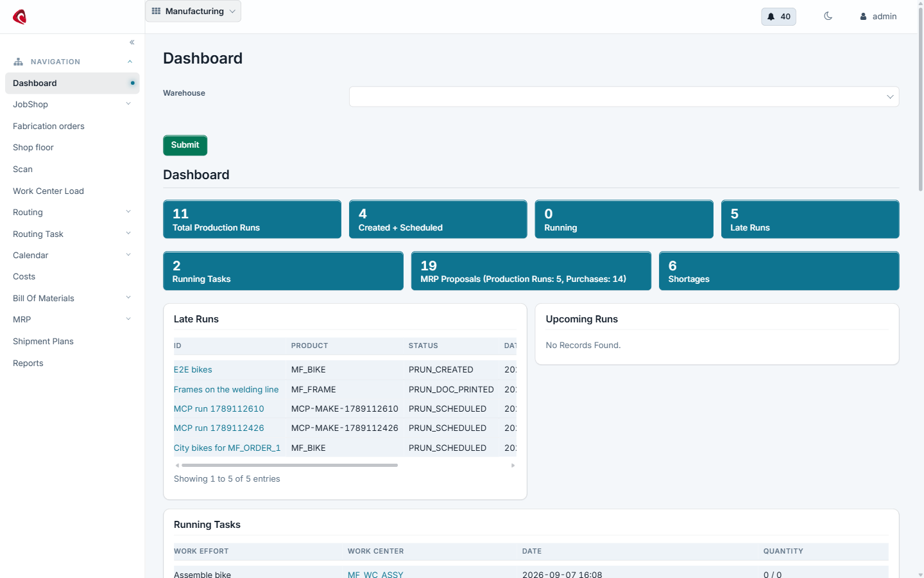
Task: Click the PRUN_CREATED status cell
Action: coord(441,370)
